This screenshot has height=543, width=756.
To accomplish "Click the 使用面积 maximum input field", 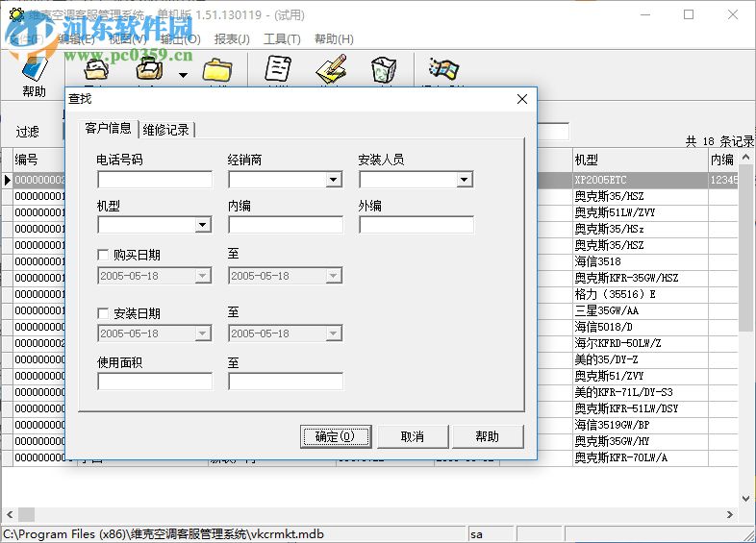I will tap(286, 382).
